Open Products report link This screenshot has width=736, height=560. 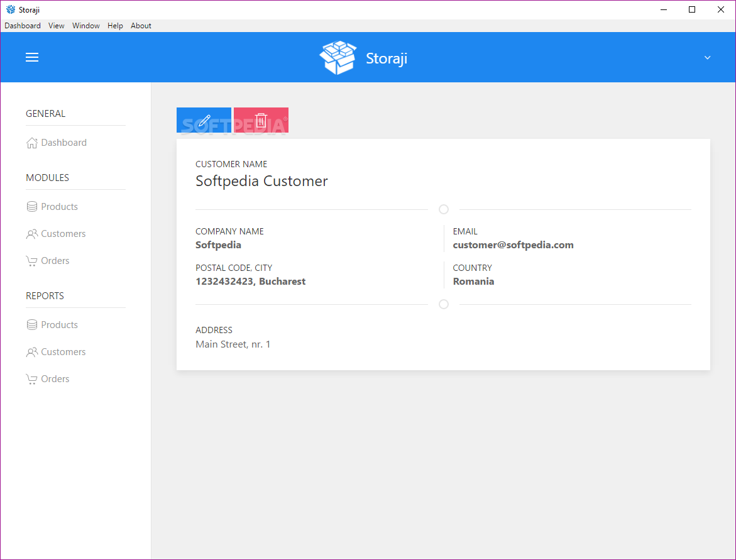pyautogui.click(x=59, y=325)
